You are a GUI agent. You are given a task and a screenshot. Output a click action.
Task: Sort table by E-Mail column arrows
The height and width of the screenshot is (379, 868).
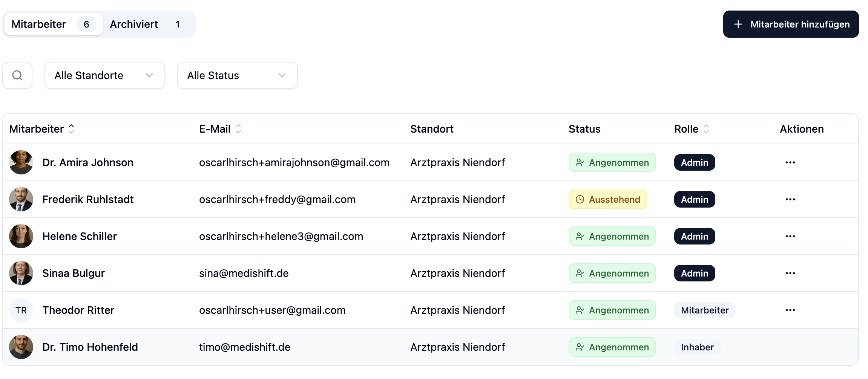[238, 129]
